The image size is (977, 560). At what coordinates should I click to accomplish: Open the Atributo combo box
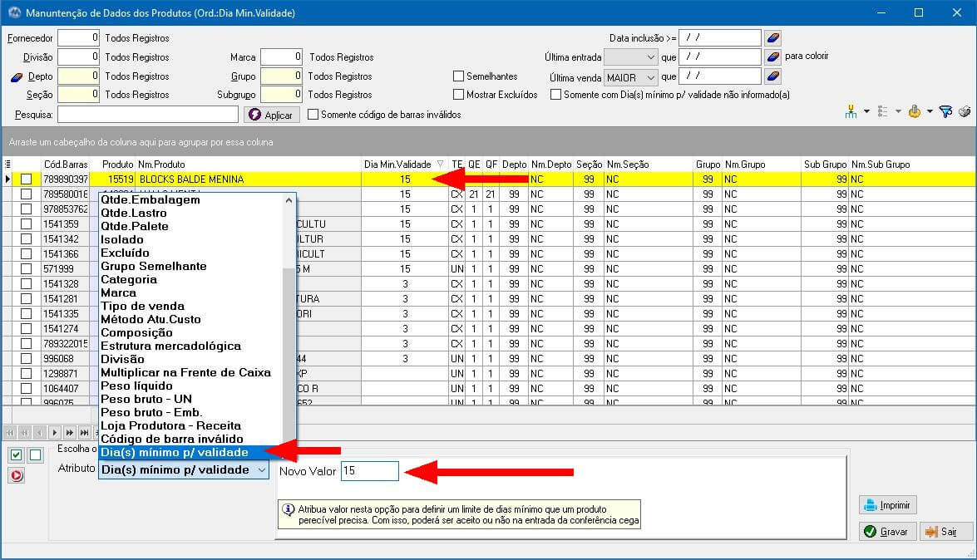tap(184, 469)
